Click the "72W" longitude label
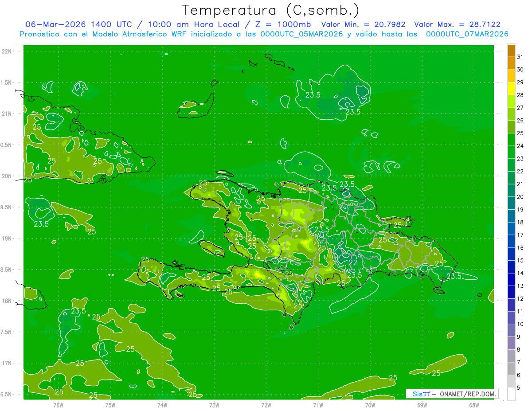 266,405
